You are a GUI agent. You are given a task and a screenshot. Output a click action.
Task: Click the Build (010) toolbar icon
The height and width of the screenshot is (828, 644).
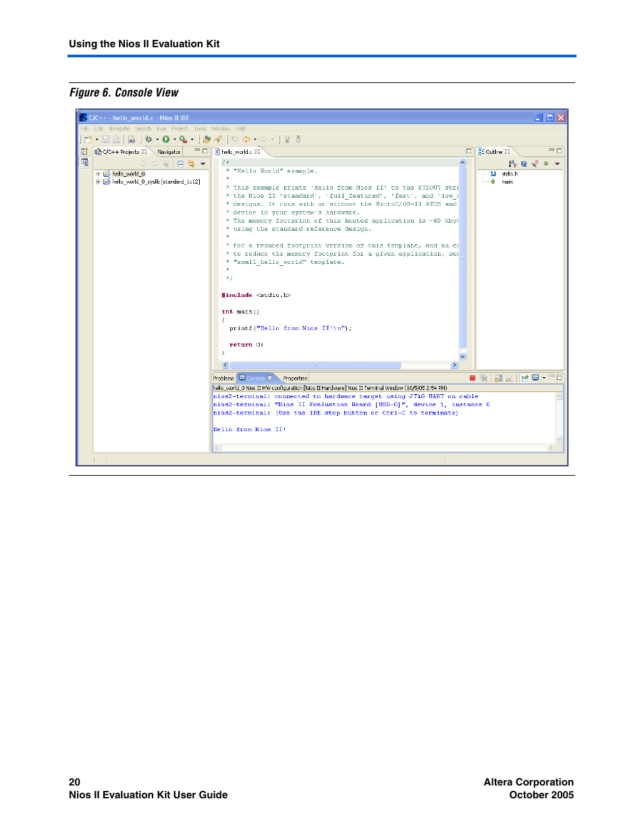pos(132,140)
